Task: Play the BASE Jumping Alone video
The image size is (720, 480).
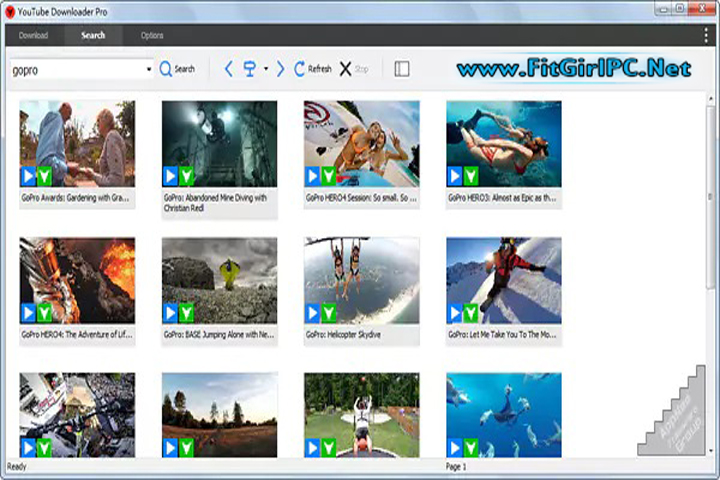Action: coord(170,313)
